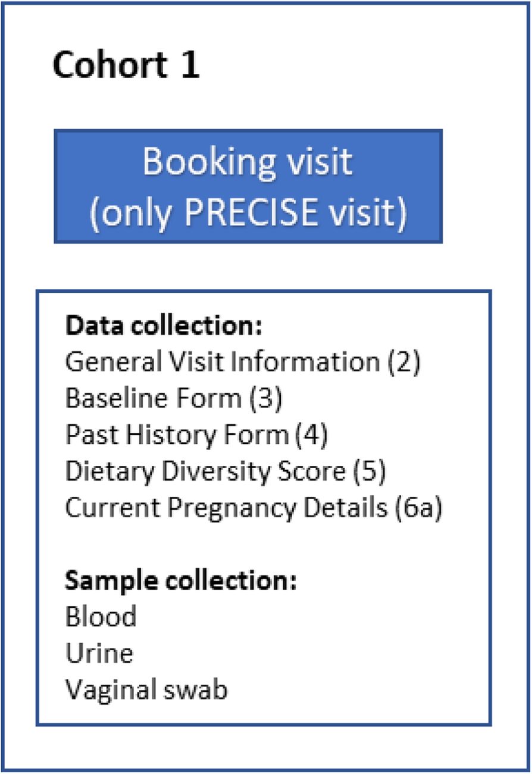Select the Blood sample item
This screenshot has width=532, height=774.
(x=101, y=617)
